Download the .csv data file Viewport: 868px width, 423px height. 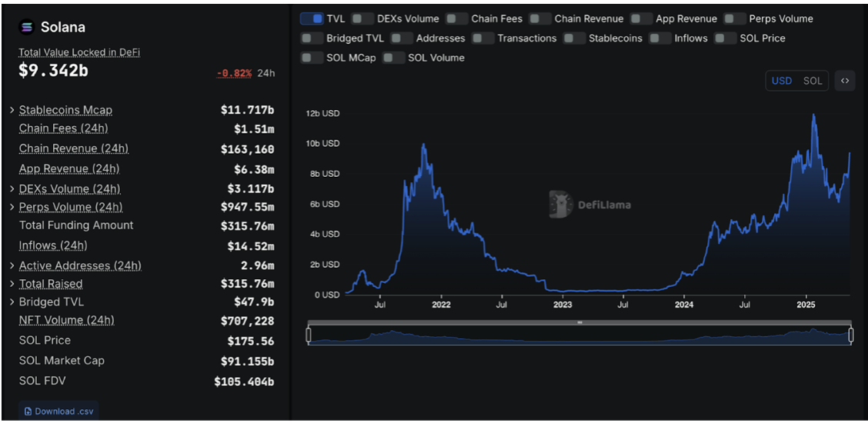(x=58, y=411)
